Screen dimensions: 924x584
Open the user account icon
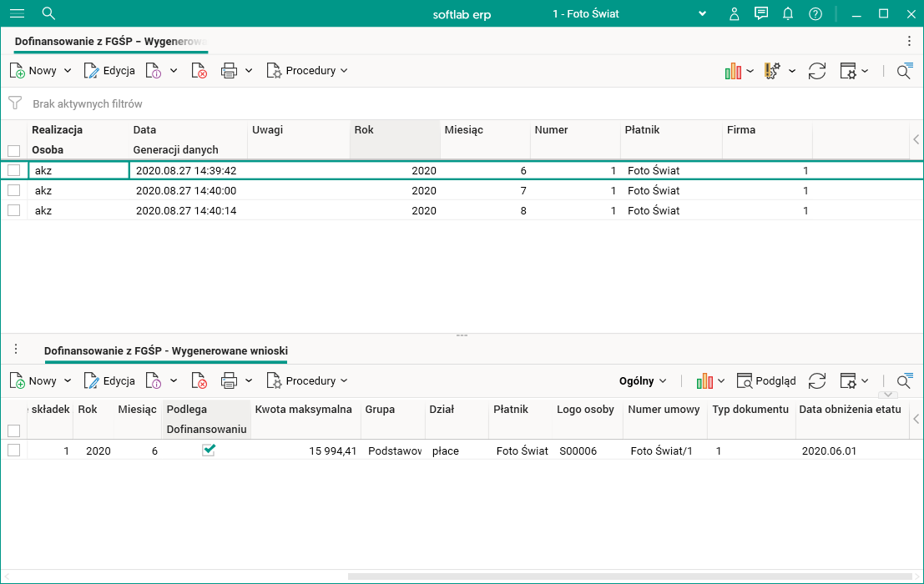pyautogui.click(x=734, y=13)
